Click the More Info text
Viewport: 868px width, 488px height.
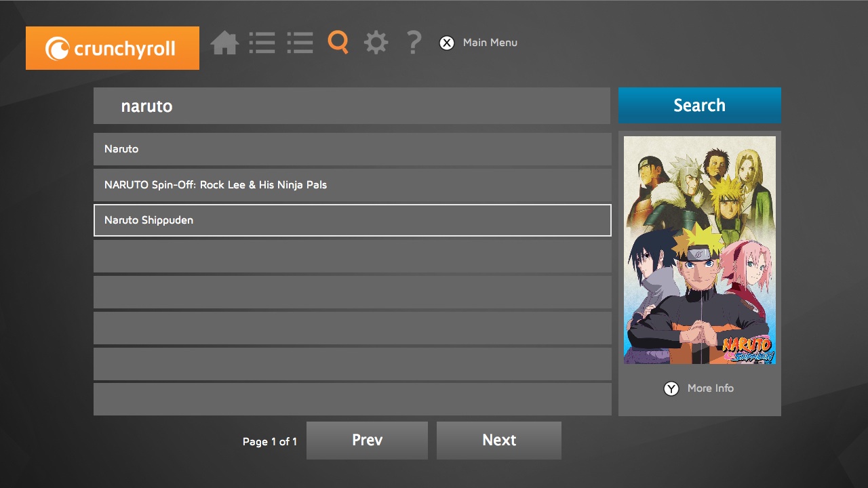[710, 388]
